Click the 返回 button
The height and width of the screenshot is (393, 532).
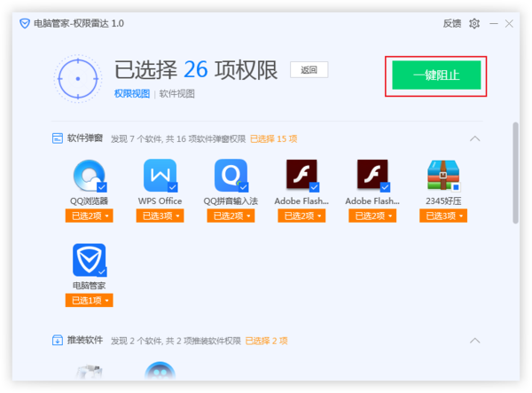tap(309, 70)
